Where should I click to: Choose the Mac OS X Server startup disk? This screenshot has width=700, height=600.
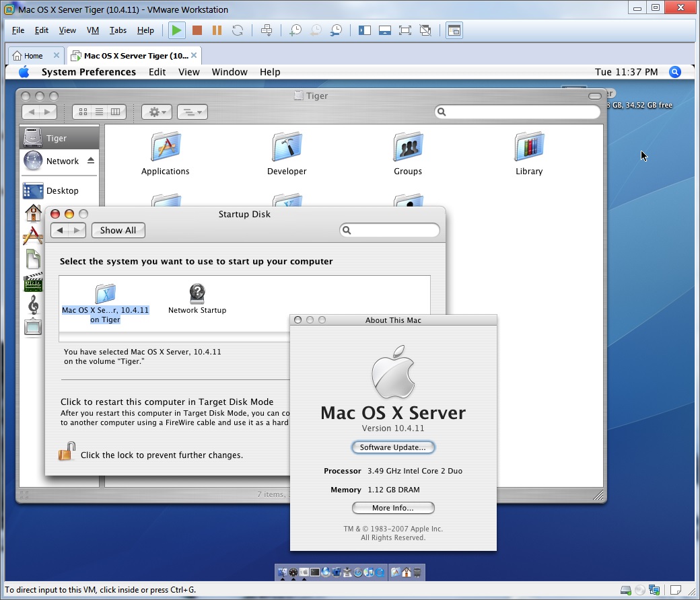pyautogui.click(x=106, y=303)
